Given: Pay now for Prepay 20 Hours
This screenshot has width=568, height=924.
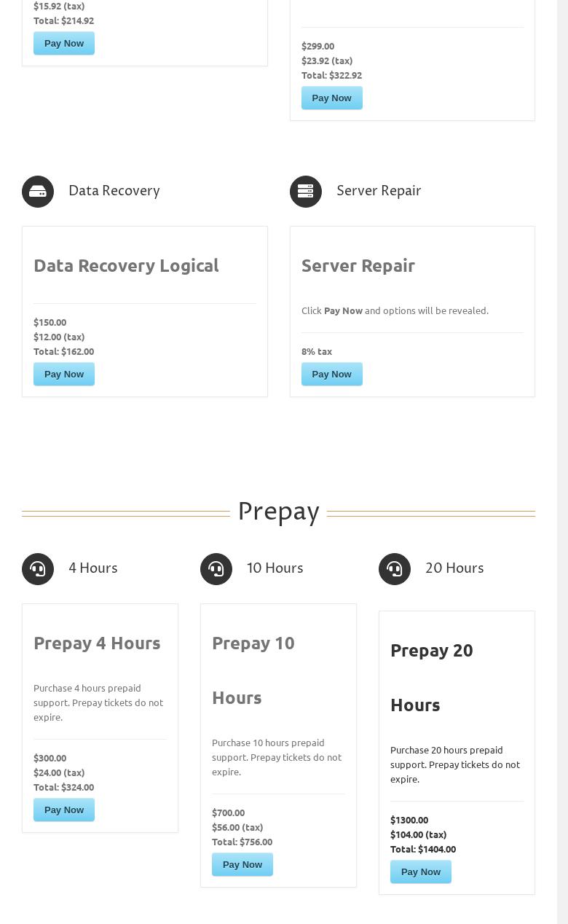Looking at the screenshot, I should click(x=421, y=872).
